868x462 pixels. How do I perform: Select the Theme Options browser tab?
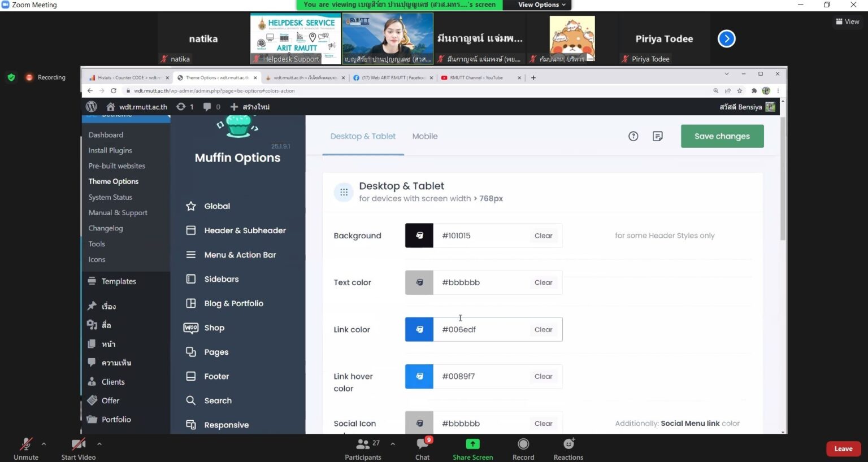click(217, 78)
